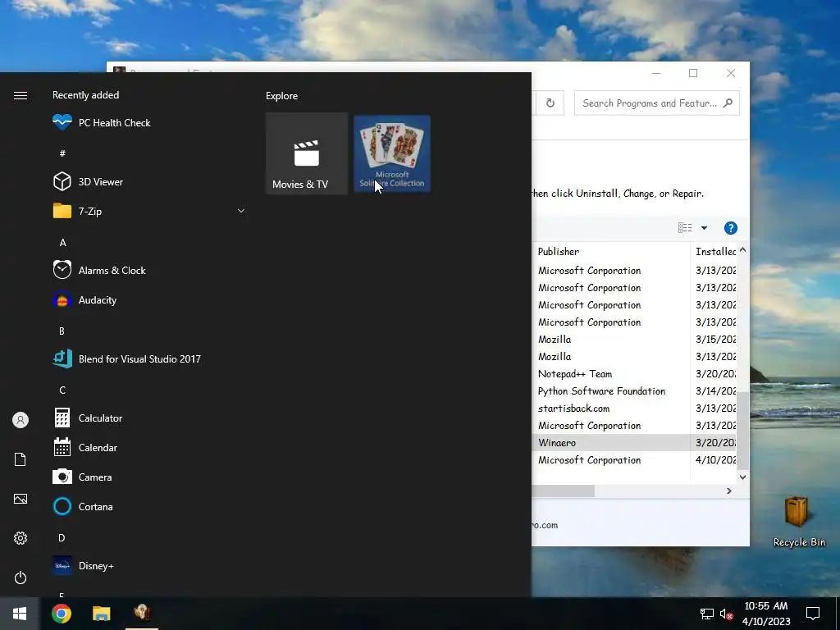Screen dimensions: 840x630
Task: Open Google Chrome from taskbar
Action: (61, 614)
